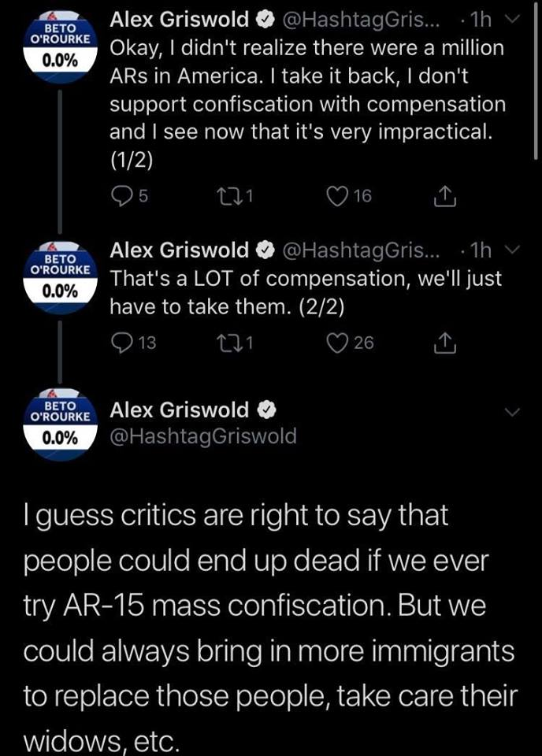Image resolution: width=542 pixels, height=756 pixels.
Task: Share the first tweet via share icon
Action: point(444,196)
